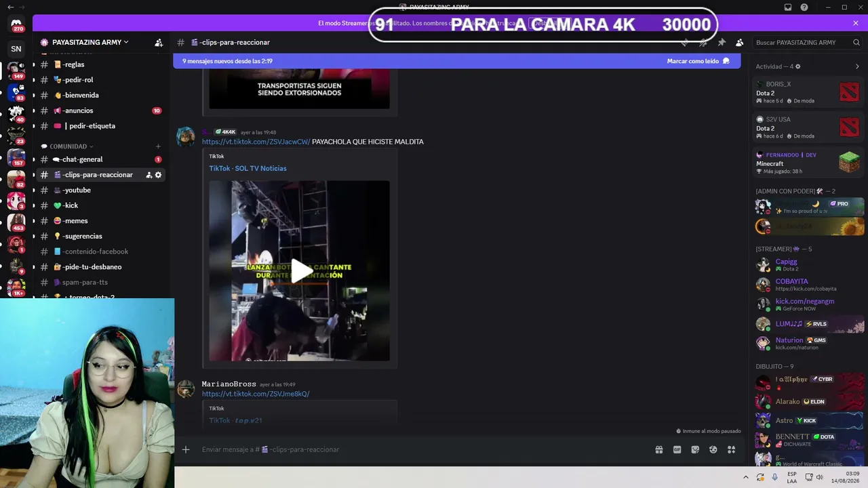The width and height of the screenshot is (868, 488).
Task: Open Discord help
Action: point(804,7)
